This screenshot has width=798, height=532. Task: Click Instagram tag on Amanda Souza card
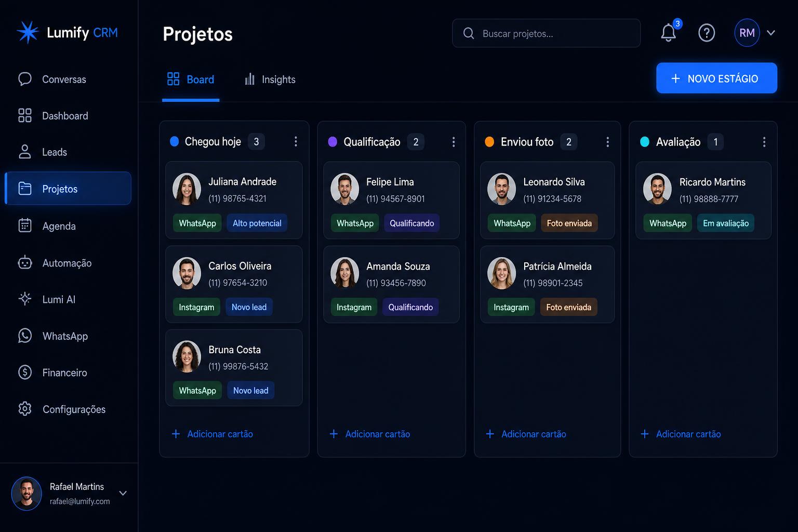click(354, 307)
